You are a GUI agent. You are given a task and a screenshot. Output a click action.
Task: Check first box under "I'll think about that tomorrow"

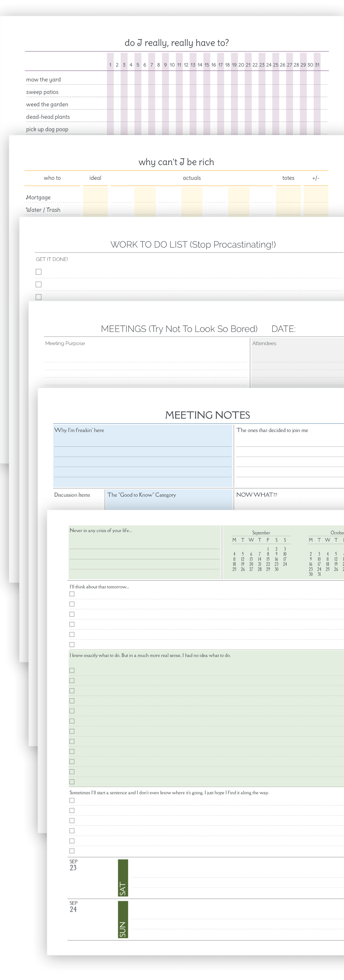[72, 594]
